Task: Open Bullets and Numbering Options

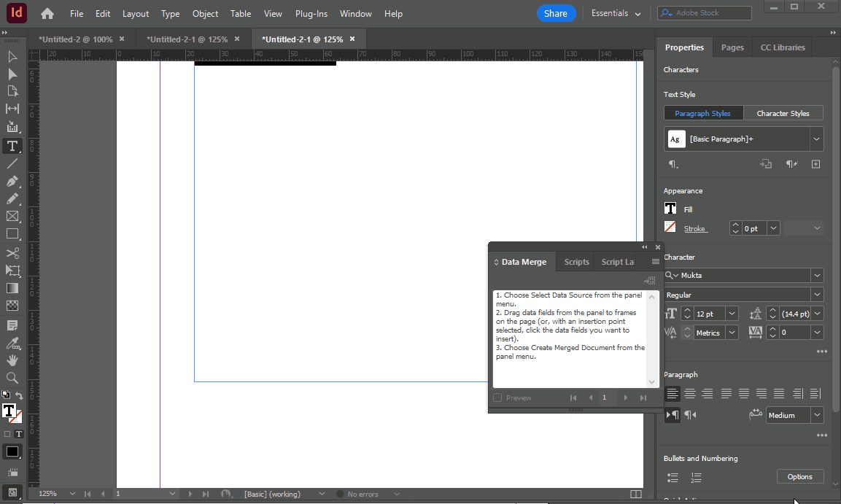Action: pyautogui.click(x=799, y=477)
